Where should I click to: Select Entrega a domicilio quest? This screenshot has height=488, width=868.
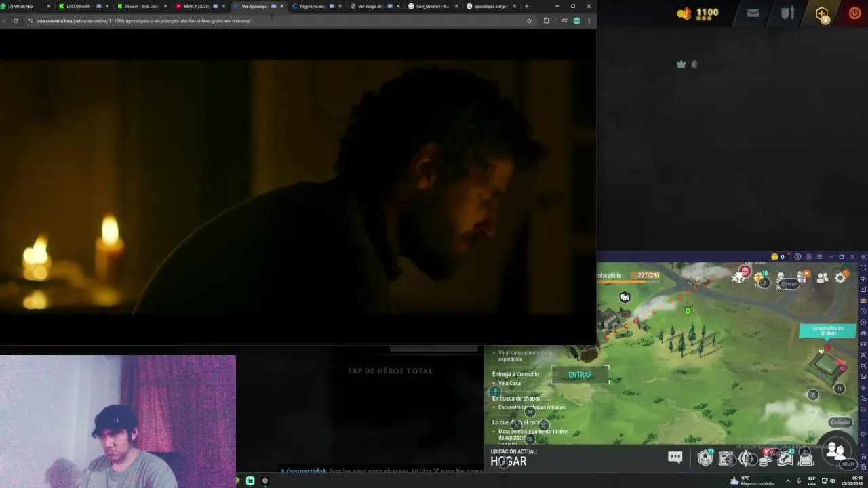(x=516, y=374)
